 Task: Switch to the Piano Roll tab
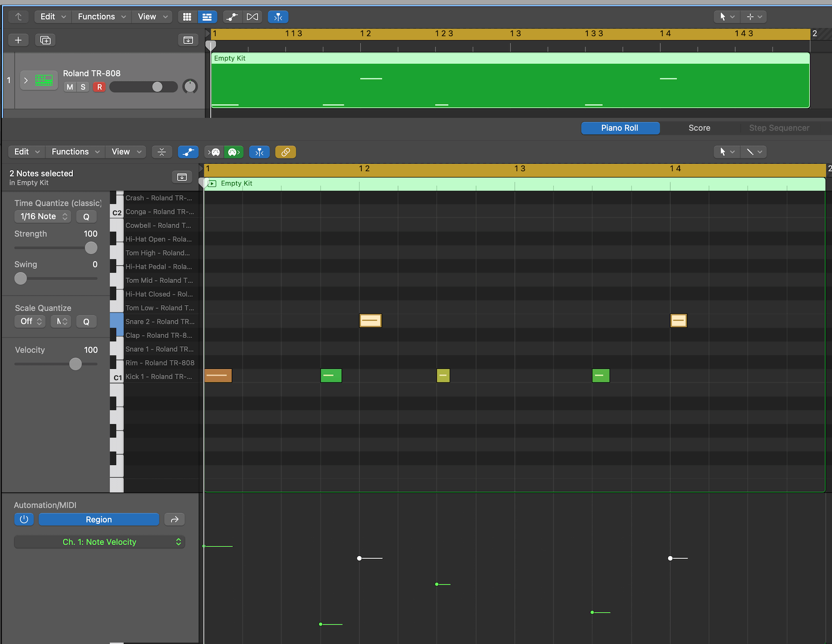[620, 128]
